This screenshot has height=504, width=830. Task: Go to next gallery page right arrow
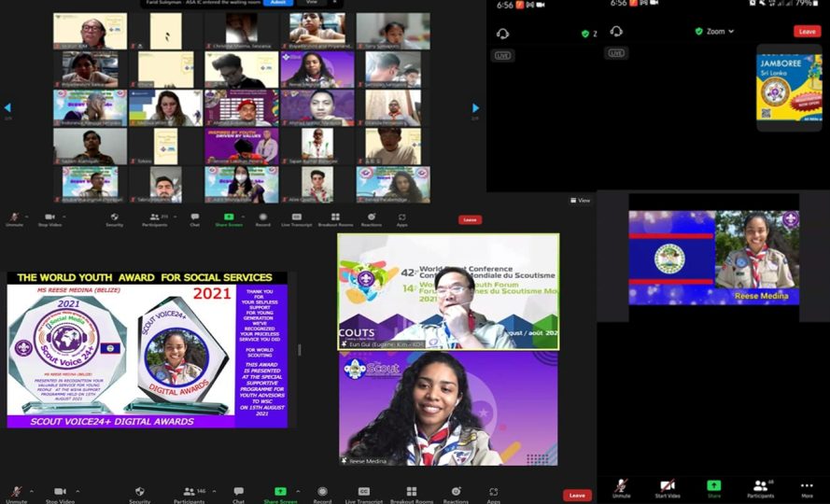coord(476,108)
